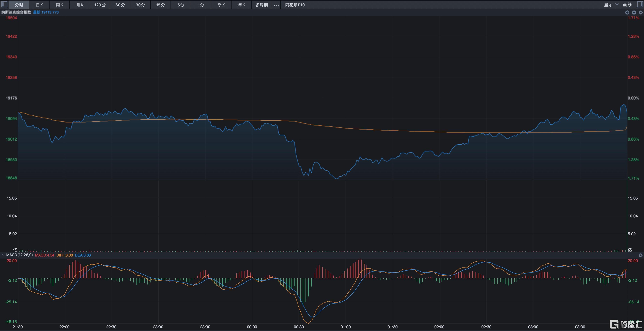Open more periods ellipsis menu
The width and height of the screenshot is (644, 331).
click(276, 5)
